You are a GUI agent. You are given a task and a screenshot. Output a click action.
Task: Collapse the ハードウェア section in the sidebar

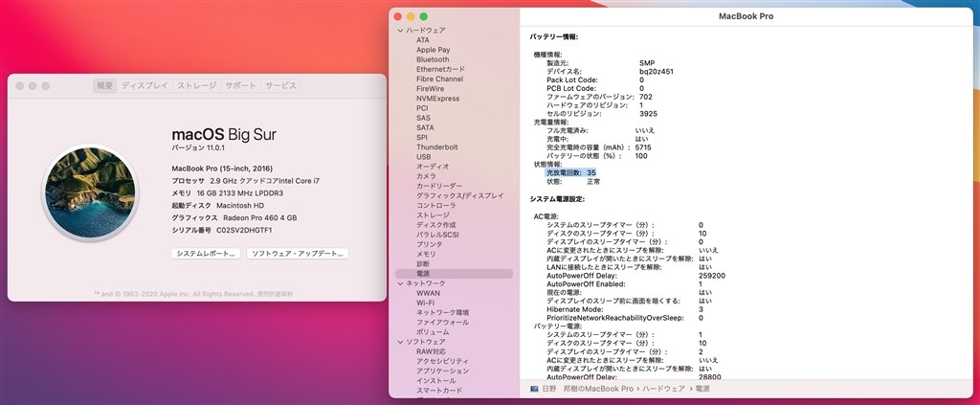[x=400, y=30]
